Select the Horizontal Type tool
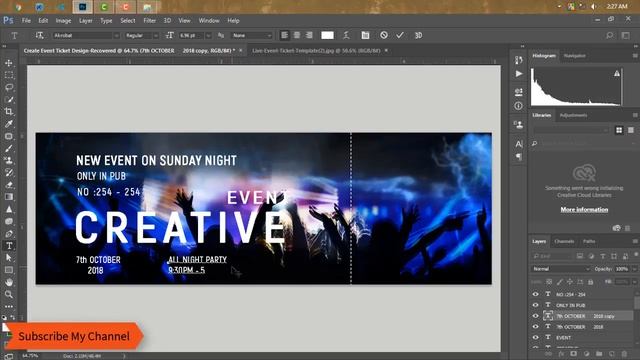Viewport: 640px width, 360px height. click(9, 246)
